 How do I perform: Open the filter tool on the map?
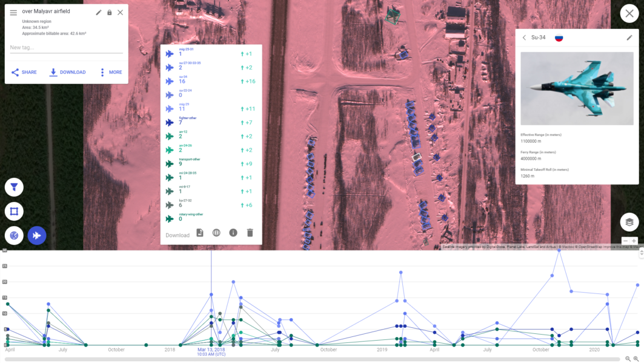click(x=13, y=187)
